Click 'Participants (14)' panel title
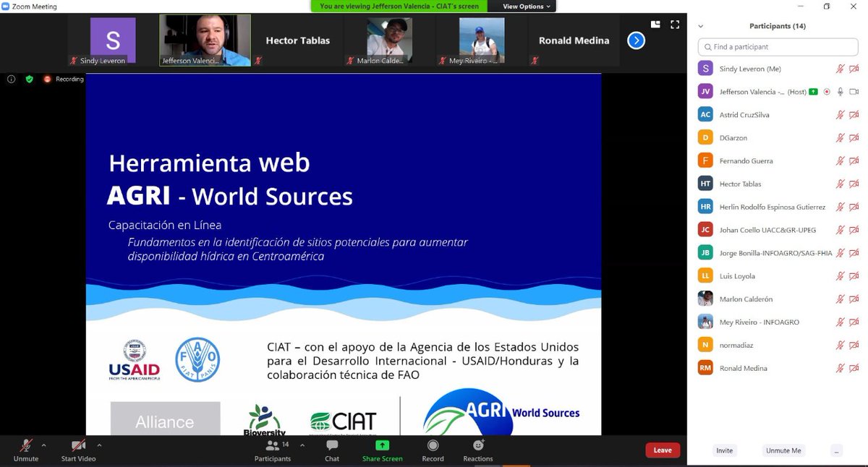This screenshot has width=868, height=467. click(x=778, y=26)
